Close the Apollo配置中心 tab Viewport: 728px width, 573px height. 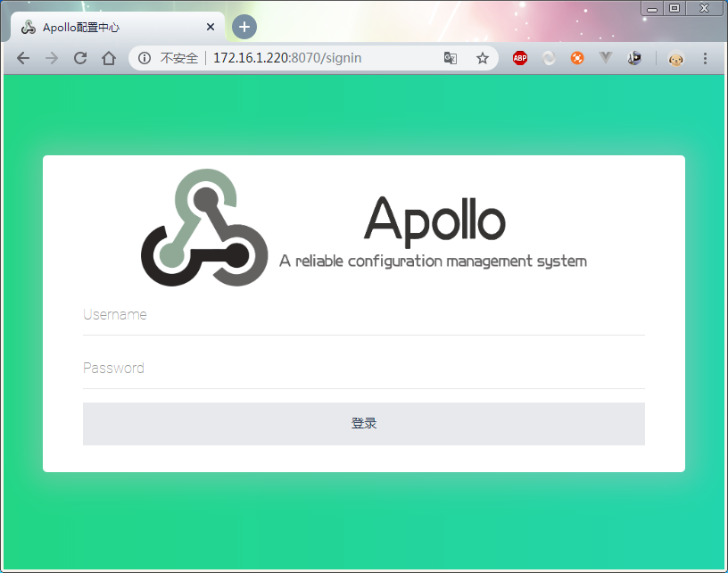point(211,27)
